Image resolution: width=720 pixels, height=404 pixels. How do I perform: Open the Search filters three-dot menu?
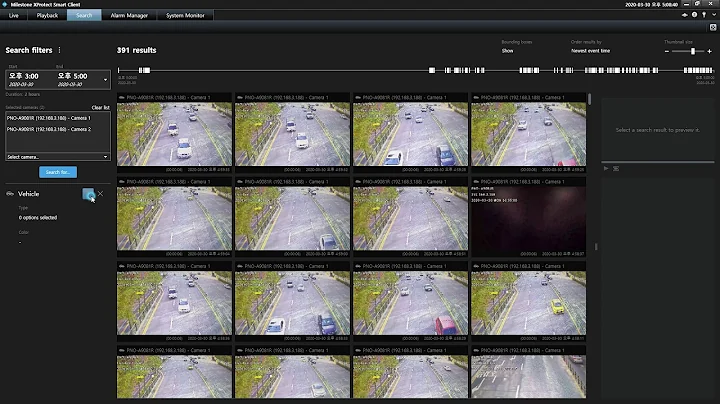[x=59, y=50]
